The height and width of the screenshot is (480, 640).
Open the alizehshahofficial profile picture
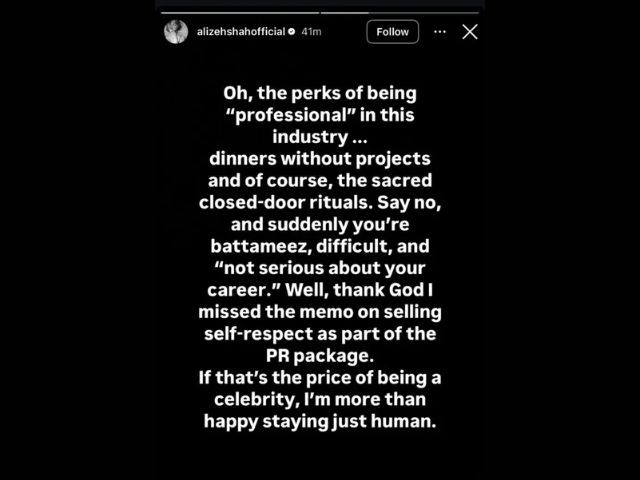pos(176,32)
